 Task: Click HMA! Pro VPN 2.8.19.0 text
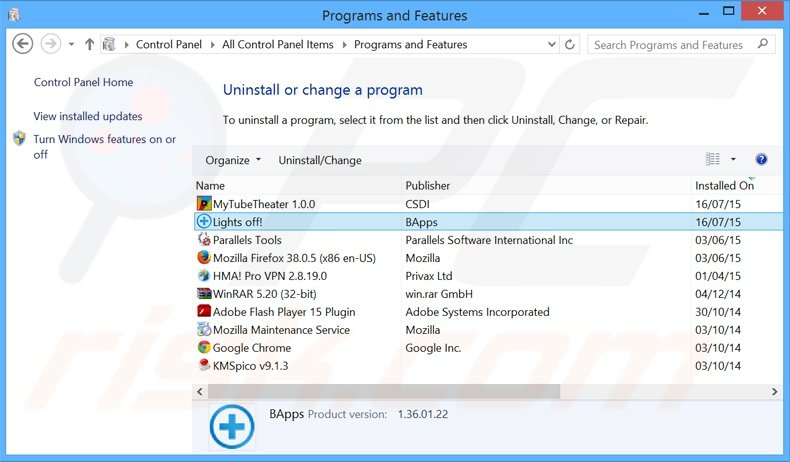click(270, 276)
